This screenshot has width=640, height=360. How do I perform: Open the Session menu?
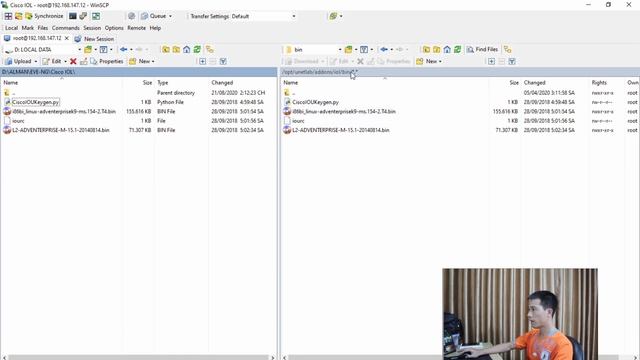(x=92, y=28)
